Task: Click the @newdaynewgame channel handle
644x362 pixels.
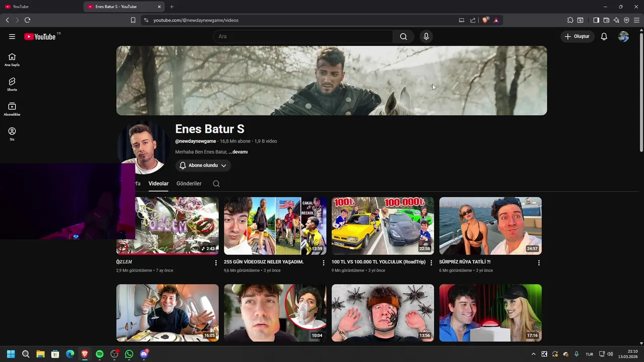Action: 196,141
